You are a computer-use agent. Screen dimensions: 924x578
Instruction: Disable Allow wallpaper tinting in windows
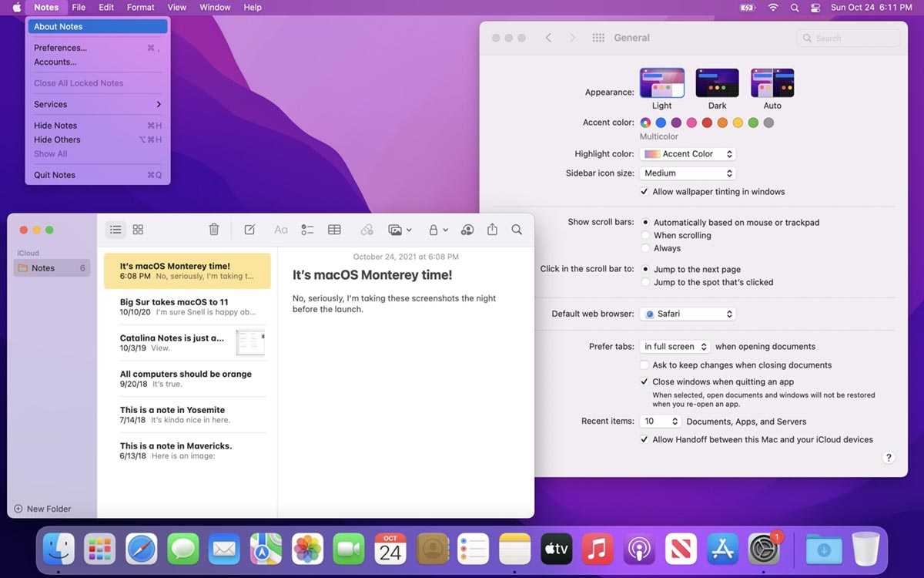[644, 192]
